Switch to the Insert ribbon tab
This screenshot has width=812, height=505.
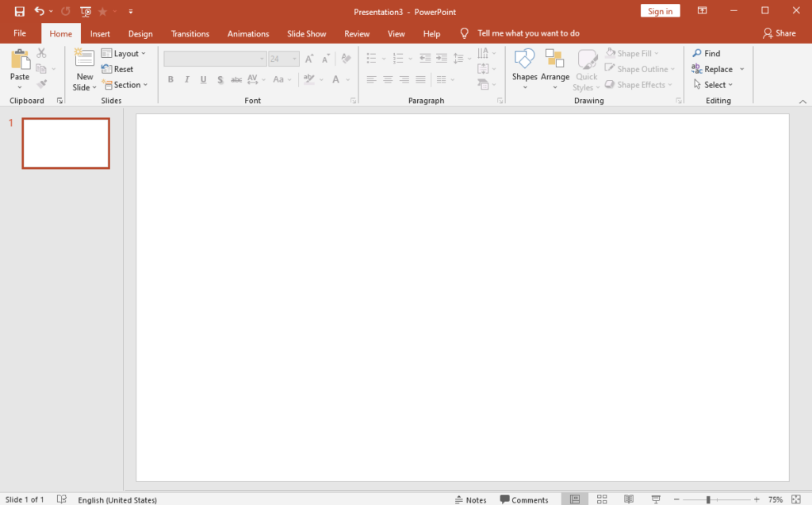point(100,33)
